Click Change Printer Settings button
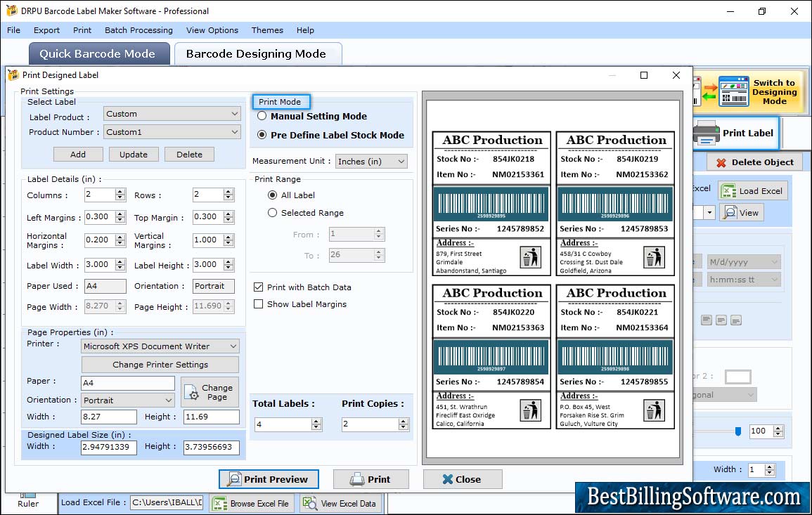Viewport: 812px width, 515px height. click(160, 365)
